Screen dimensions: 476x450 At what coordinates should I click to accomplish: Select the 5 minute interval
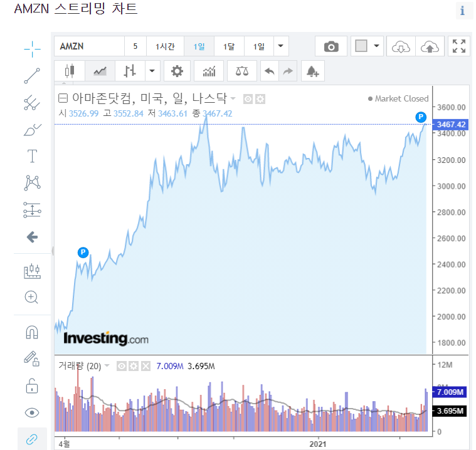135,46
